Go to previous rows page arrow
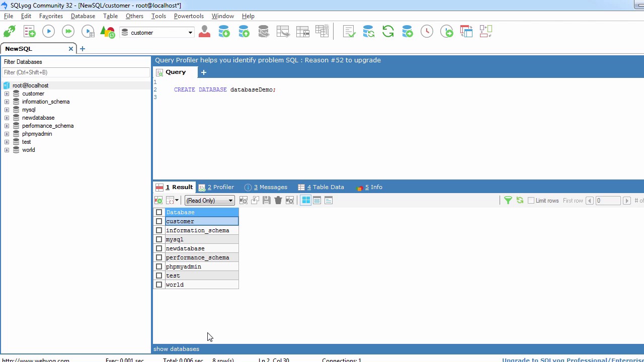Screen dimensions: 644x362 point(590,201)
